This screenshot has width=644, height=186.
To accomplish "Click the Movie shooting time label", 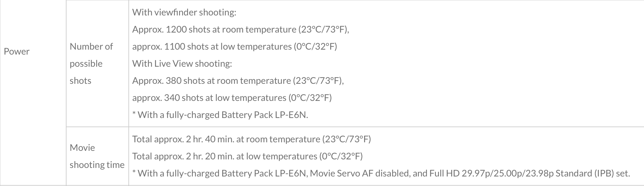I will click(x=97, y=156).
